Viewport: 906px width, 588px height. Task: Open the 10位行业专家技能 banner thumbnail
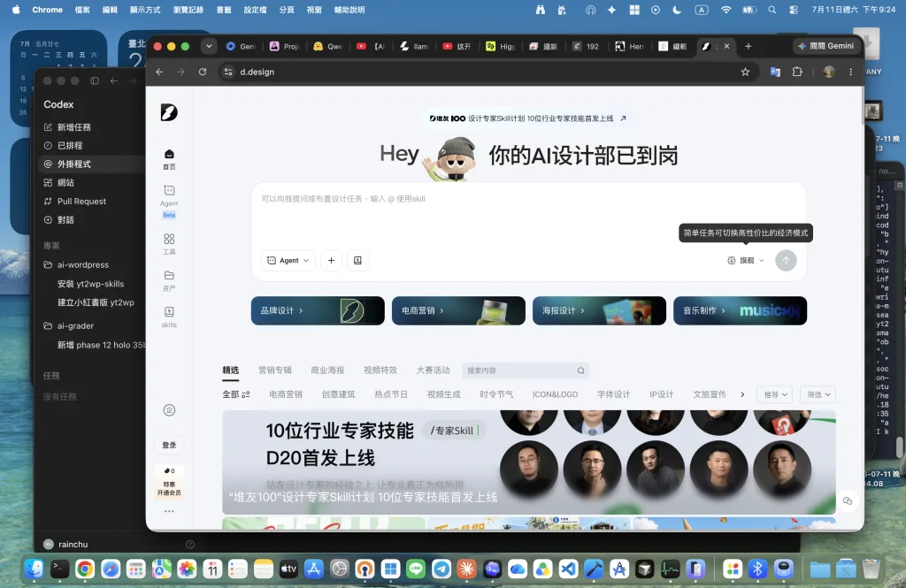click(529, 462)
